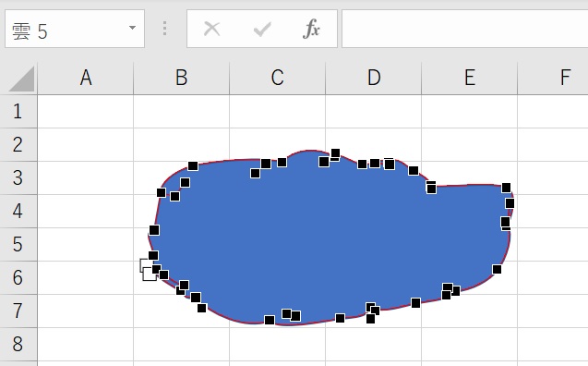Select row 8 header

coord(18,344)
